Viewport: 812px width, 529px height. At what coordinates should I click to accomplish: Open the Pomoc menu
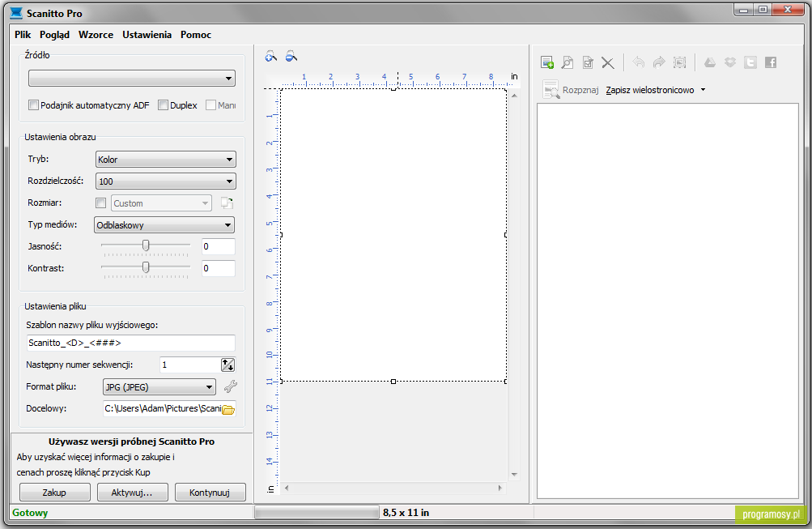click(x=196, y=35)
